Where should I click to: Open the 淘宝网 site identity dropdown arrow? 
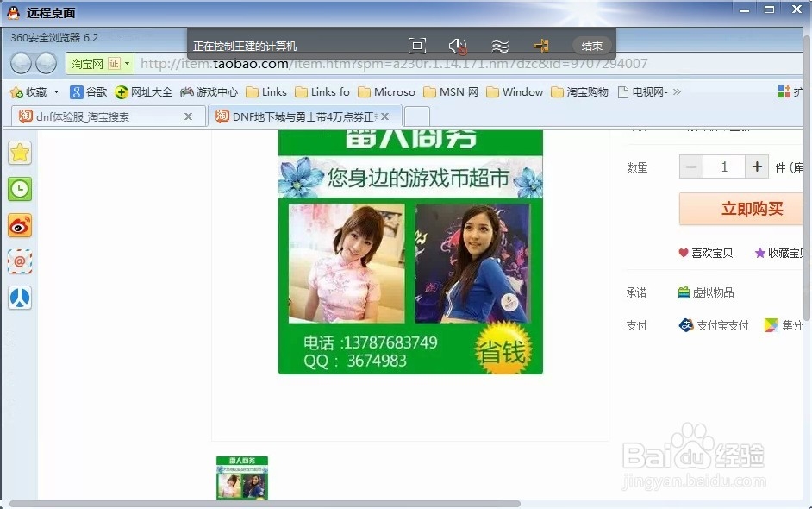point(127,63)
